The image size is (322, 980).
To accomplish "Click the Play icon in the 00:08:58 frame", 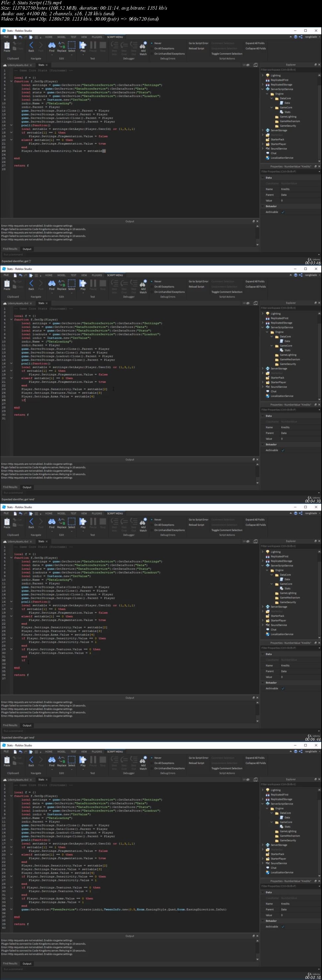I will pyautogui.click(x=83, y=760).
